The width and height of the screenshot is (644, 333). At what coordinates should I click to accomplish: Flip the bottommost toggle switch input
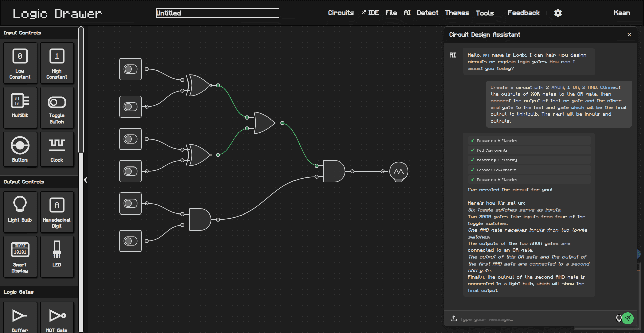(x=130, y=241)
